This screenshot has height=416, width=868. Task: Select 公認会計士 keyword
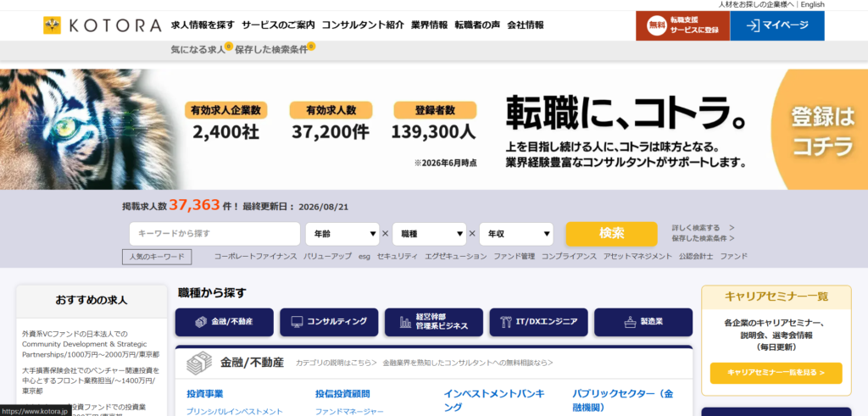click(696, 256)
